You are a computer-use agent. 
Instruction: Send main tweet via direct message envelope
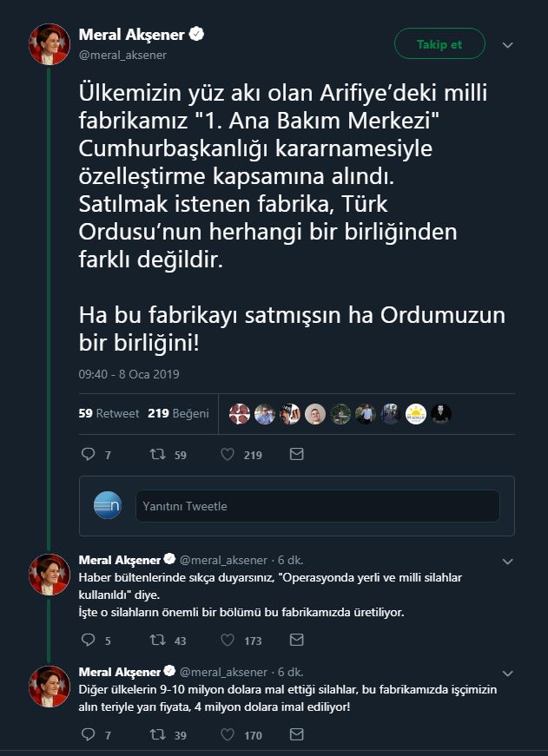[296, 454]
